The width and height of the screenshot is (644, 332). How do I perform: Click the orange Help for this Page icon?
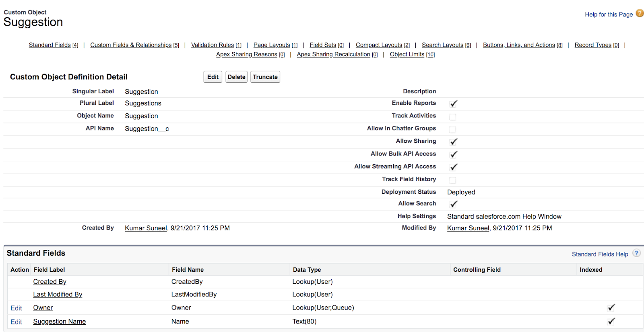[640, 13]
